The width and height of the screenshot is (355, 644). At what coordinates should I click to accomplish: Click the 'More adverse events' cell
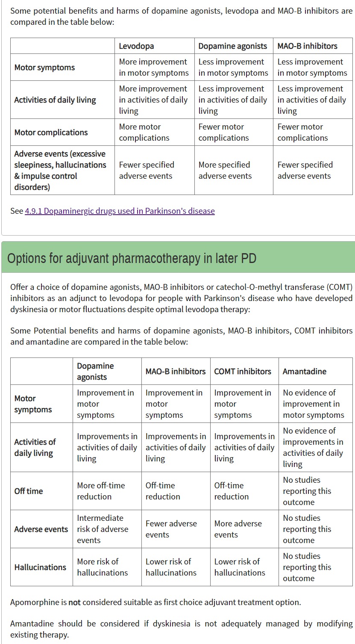(x=238, y=529)
